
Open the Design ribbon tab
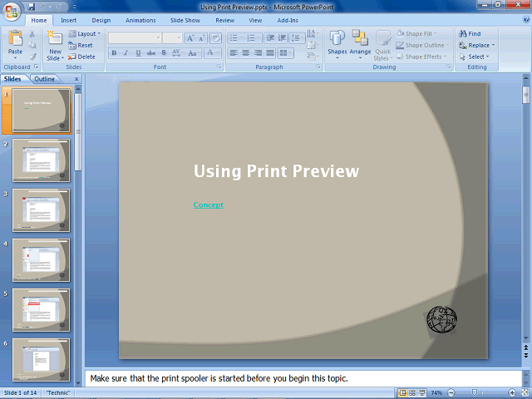101,20
